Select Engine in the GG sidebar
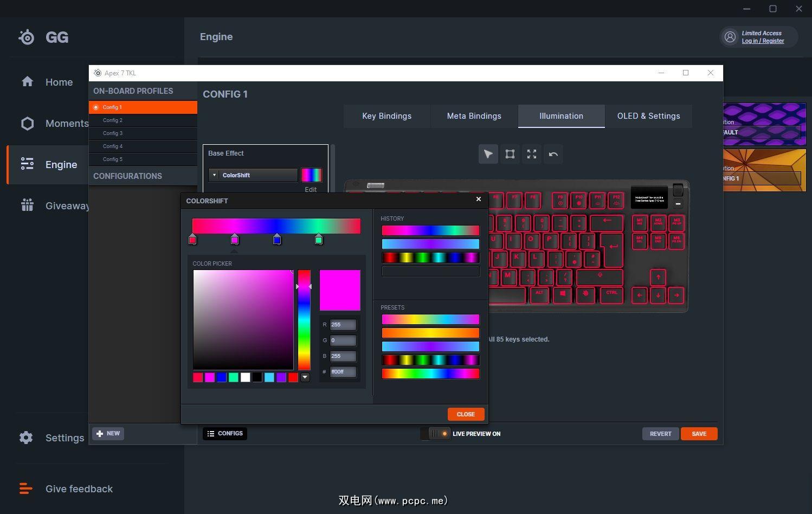Image resolution: width=812 pixels, height=514 pixels. pyautogui.click(x=49, y=164)
